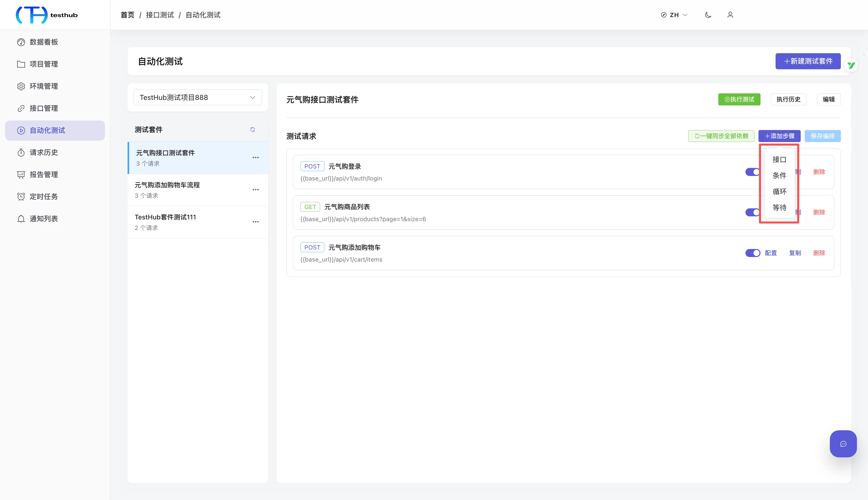
Task: Choose 等待 in the add step menu
Action: 779,208
